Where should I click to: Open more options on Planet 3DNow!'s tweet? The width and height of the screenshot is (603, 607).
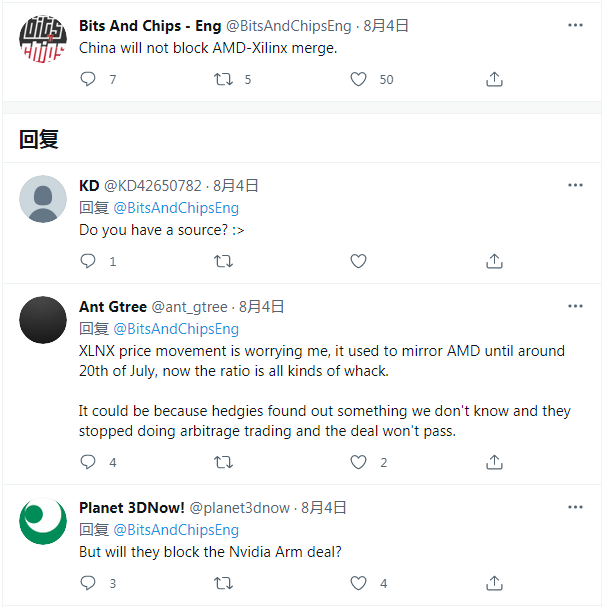pos(575,507)
